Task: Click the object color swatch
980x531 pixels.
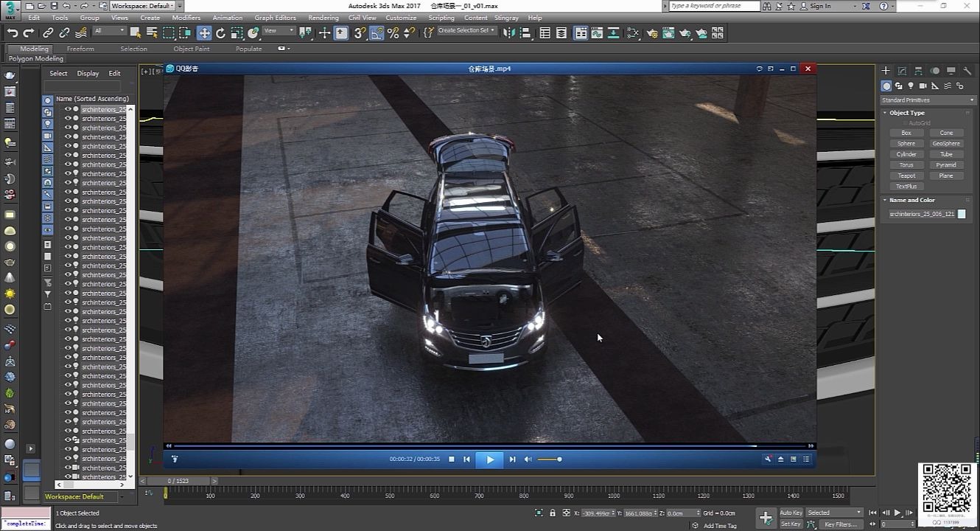Action: [962, 214]
